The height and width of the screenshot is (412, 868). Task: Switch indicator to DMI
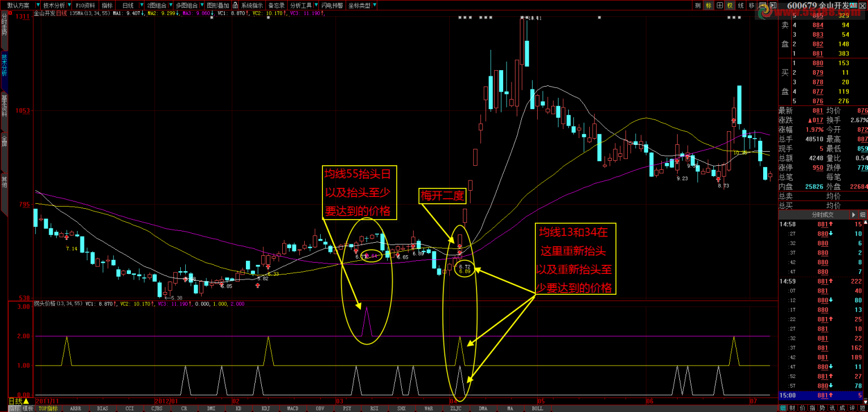click(x=211, y=408)
